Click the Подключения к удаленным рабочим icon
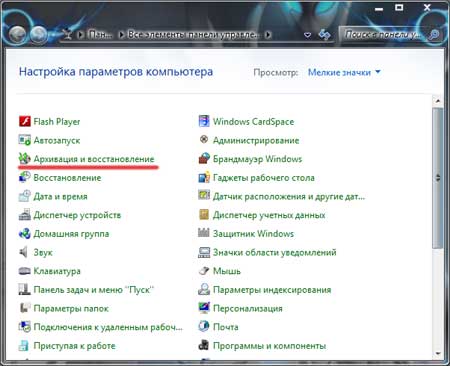The width and height of the screenshot is (450, 366). [x=25, y=327]
